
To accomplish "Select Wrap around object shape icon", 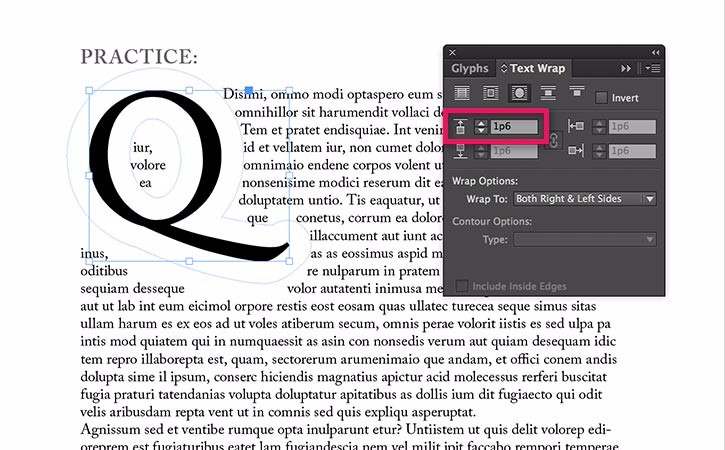I will [x=519, y=93].
